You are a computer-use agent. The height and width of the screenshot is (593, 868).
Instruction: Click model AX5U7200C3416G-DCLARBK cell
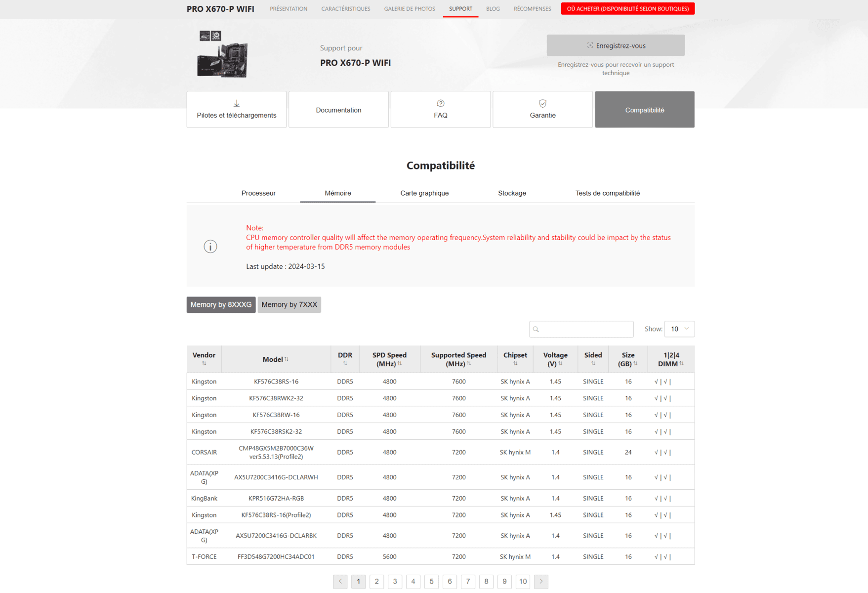[x=276, y=536]
